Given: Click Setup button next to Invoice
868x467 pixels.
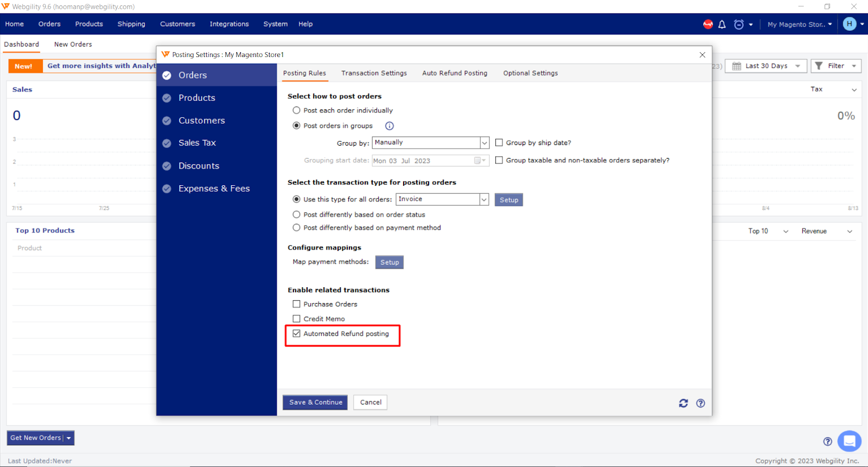Looking at the screenshot, I should coord(509,200).
